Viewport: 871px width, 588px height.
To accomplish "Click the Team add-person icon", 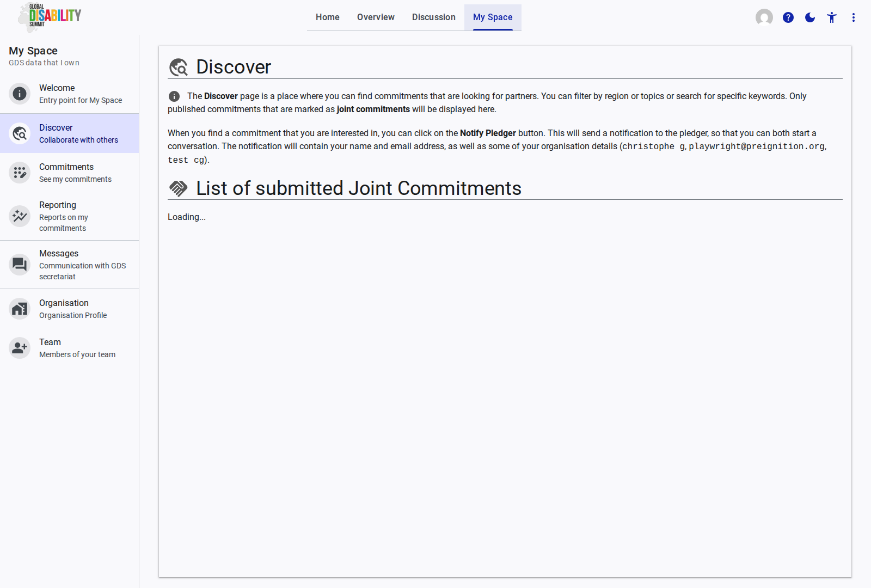I will 20,348.
